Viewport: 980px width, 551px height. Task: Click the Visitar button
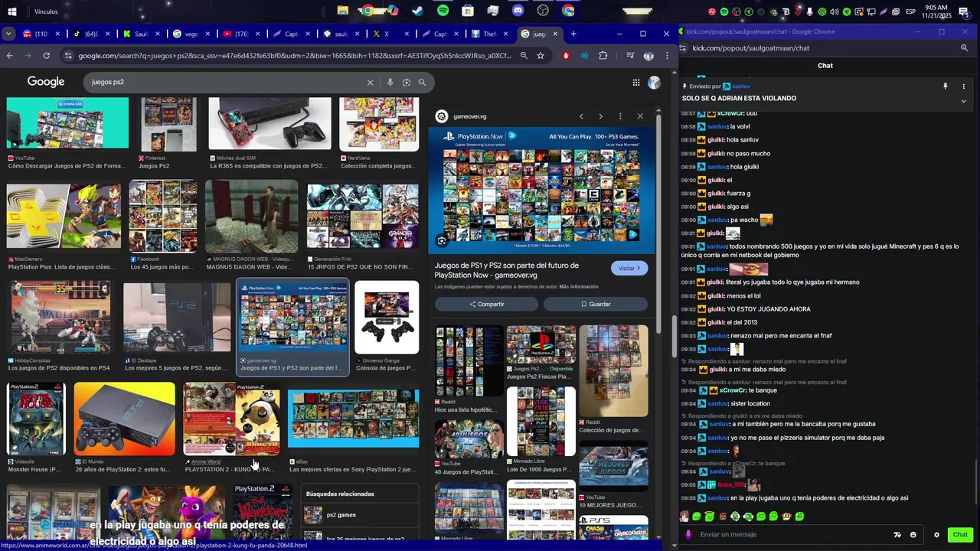[630, 268]
